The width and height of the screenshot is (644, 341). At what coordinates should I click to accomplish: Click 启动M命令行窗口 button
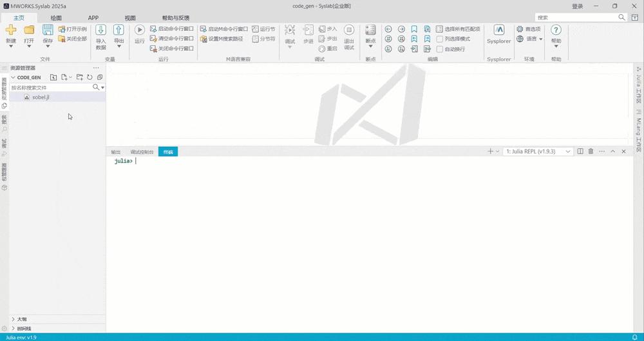point(224,29)
